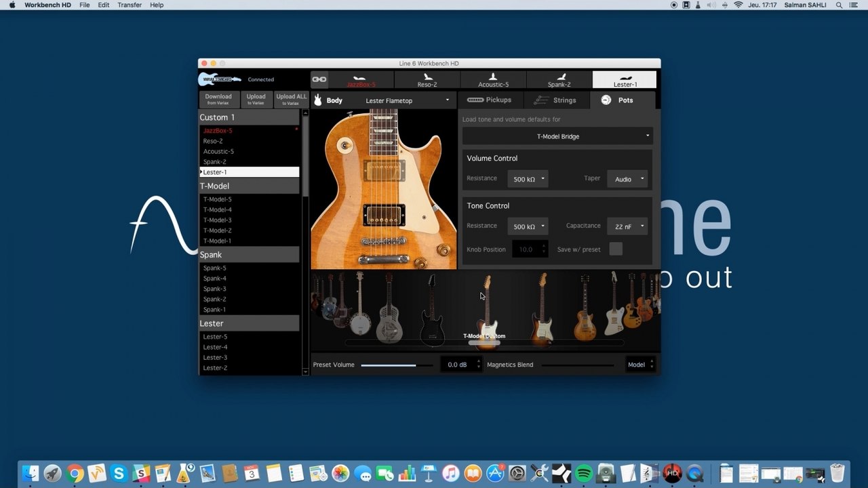Select the Lester-1 model tab

pyautogui.click(x=625, y=80)
